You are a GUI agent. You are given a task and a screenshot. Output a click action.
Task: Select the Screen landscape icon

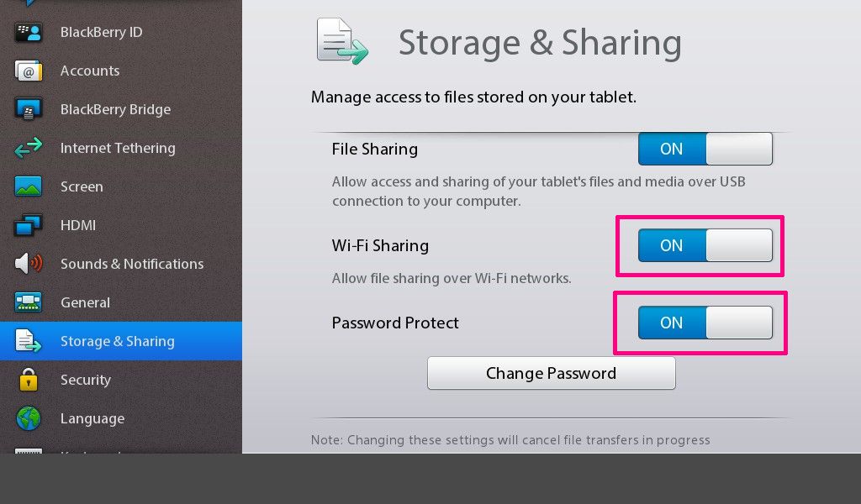28,186
